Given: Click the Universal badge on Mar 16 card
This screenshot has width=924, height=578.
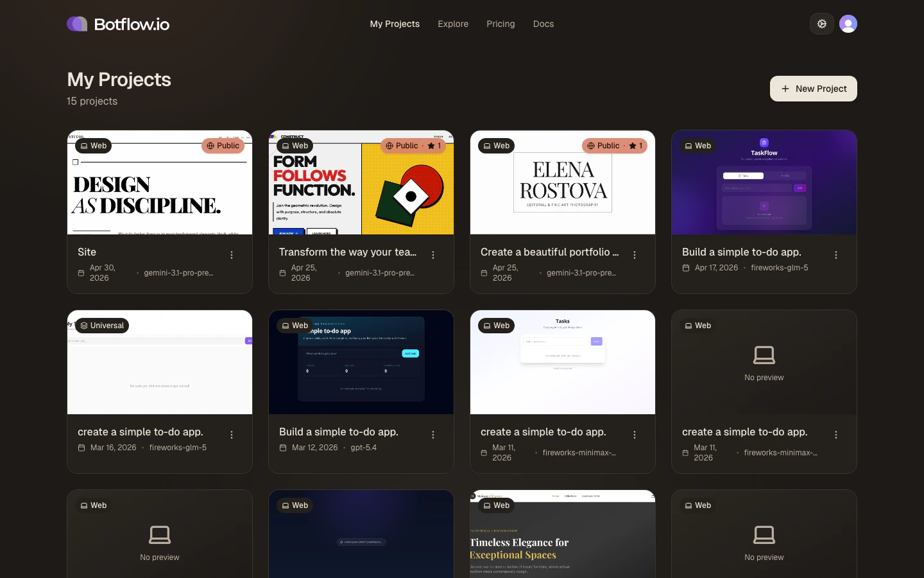Looking at the screenshot, I should pyautogui.click(x=102, y=326).
